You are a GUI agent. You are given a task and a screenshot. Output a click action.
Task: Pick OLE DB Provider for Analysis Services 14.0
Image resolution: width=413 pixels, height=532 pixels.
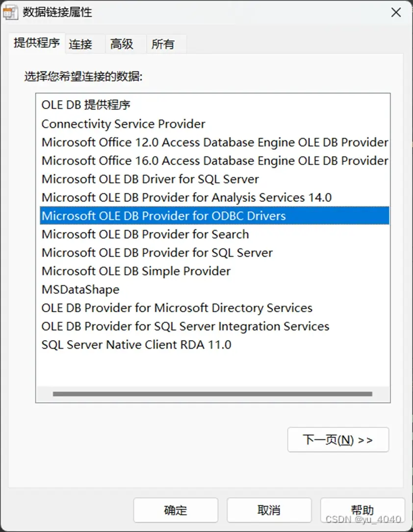215,197
